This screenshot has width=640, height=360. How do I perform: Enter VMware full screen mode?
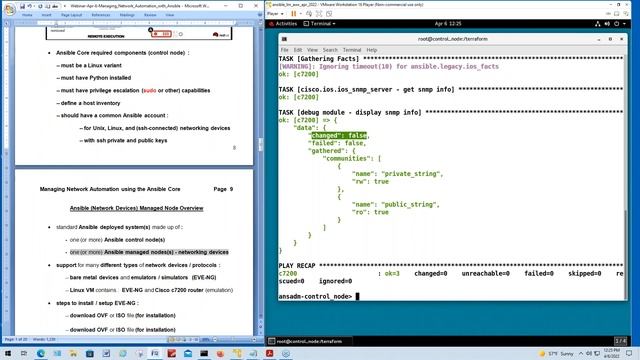pyautogui.click(x=319, y=13)
